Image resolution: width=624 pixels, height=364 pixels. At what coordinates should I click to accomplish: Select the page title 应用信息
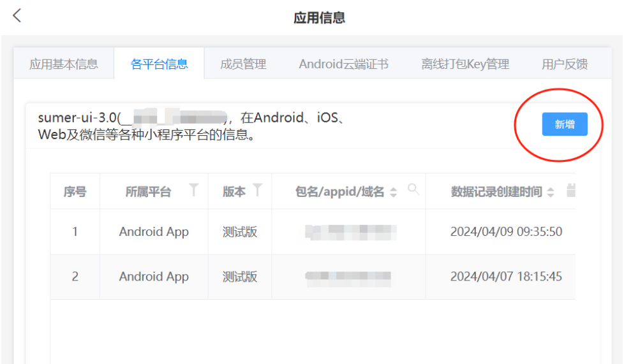pyautogui.click(x=319, y=18)
